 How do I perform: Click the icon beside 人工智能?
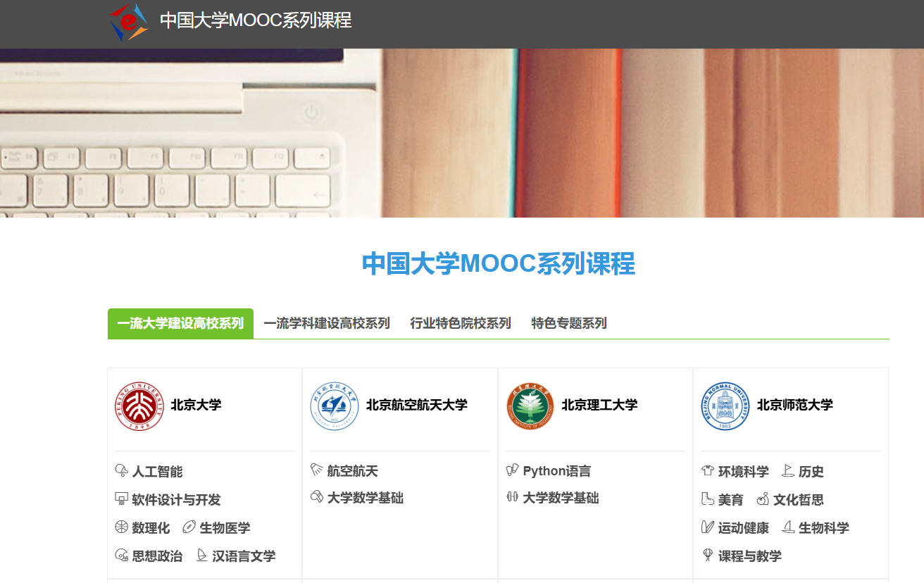pos(121,471)
